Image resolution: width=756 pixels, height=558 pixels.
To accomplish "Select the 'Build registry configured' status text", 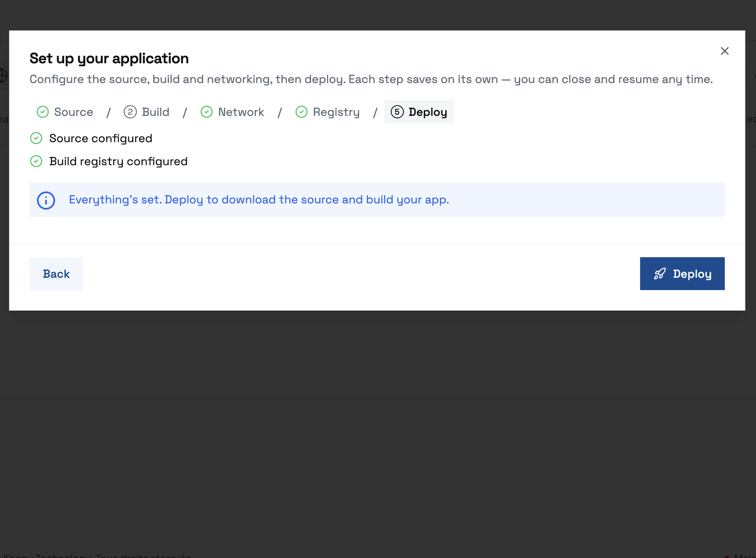I will [x=119, y=162].
